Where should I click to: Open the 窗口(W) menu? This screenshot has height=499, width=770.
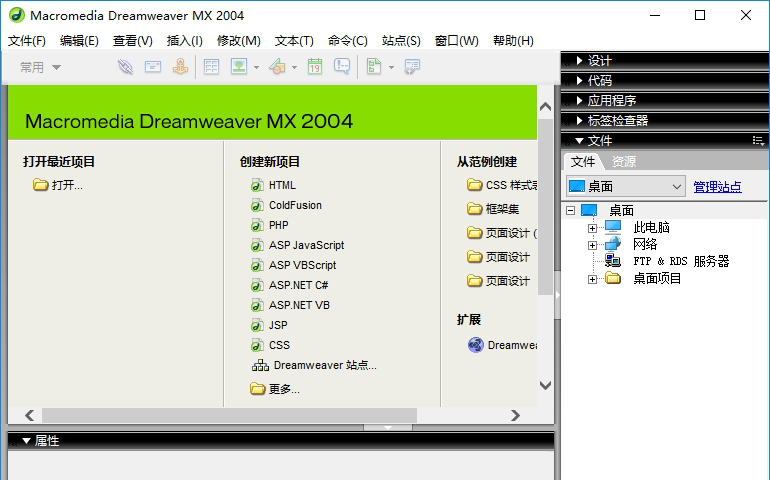click(x=457, y=41)
